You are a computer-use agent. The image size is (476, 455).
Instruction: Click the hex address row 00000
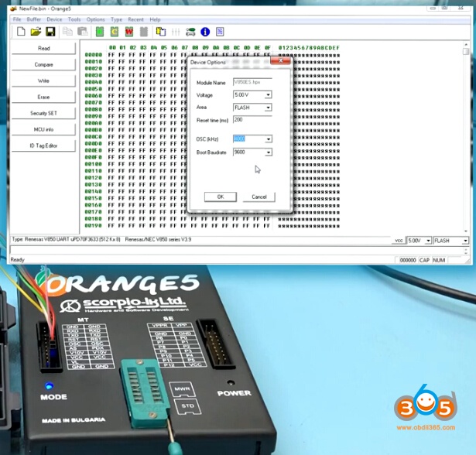coord(93,55)
